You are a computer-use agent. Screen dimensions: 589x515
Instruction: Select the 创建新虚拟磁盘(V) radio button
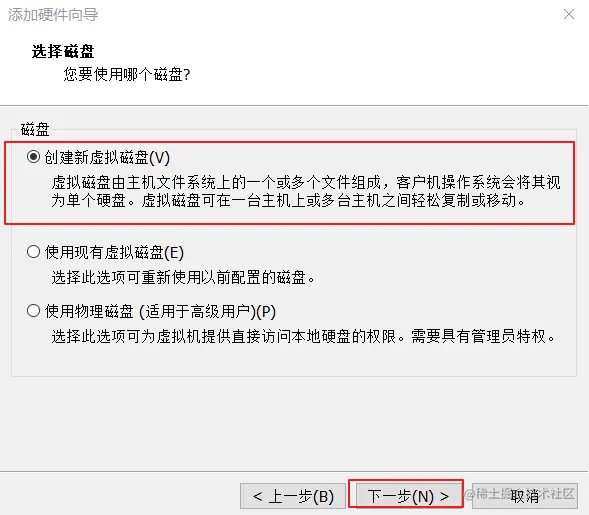click(x=33, y=157)
